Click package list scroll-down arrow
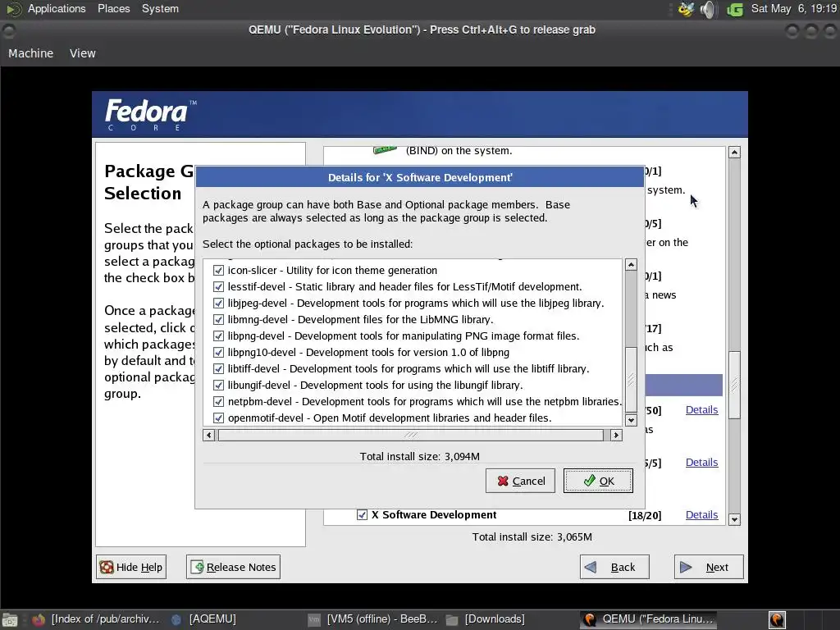Viewport: 840px width, 630px height. pyautogui.click(x=631, y=421)
